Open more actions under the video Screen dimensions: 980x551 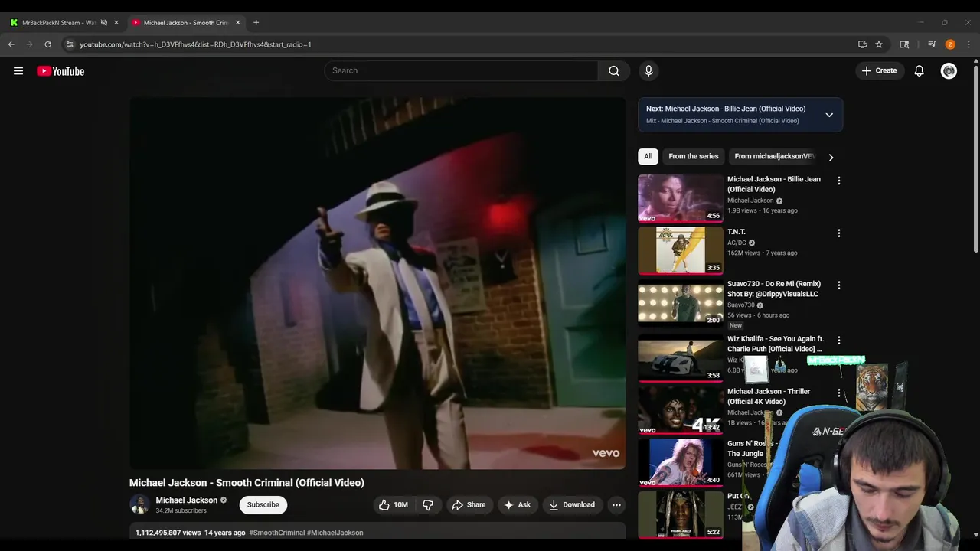(x=616, y=505)
